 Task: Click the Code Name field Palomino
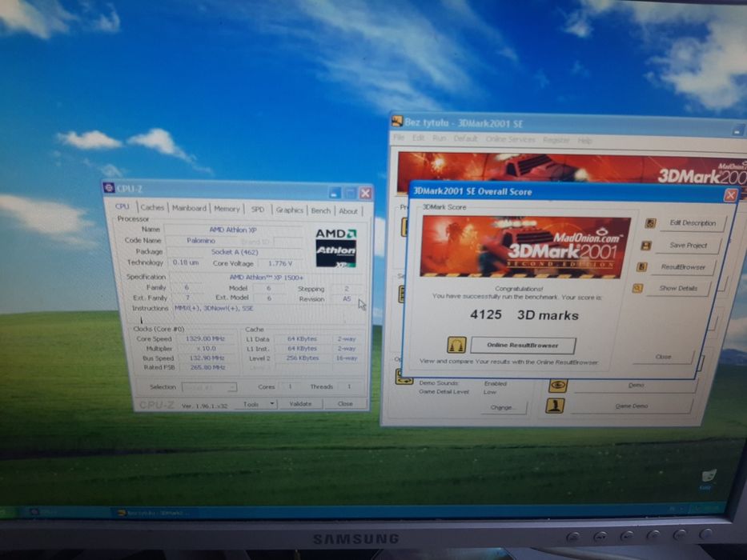click(x=201, y=241)
